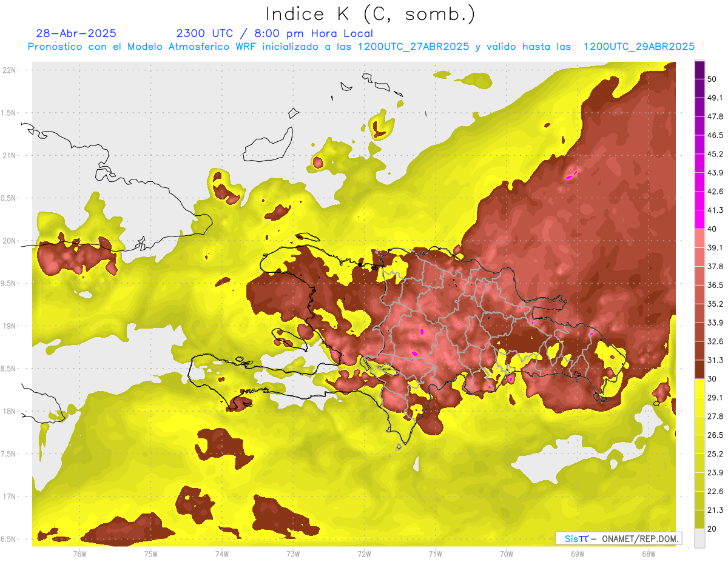Click the legend value '45.2'
This screenshot has height=562, width=728.
[715, 154]
